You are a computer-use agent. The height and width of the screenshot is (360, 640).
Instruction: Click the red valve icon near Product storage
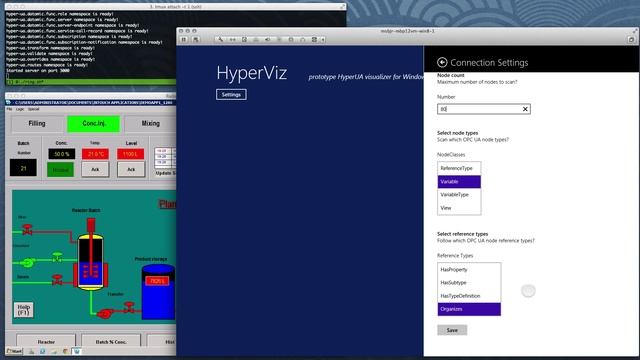130,306
